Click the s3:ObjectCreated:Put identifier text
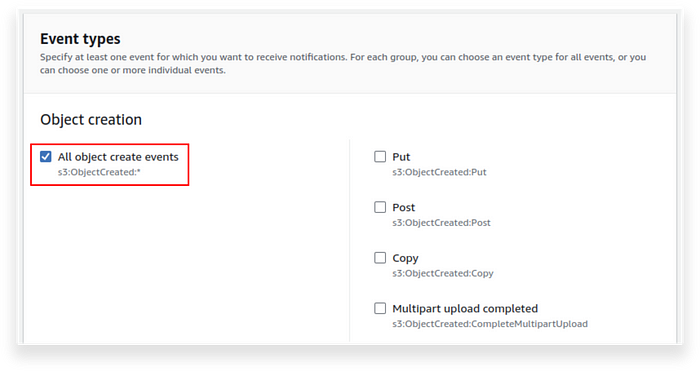Viewport: 700px width, 371px height. pyautogui.click(x=439, y=172)
